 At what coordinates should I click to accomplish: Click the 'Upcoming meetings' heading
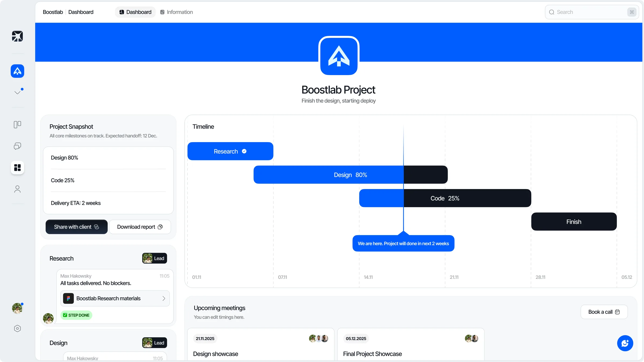click(x=219, y=308)
